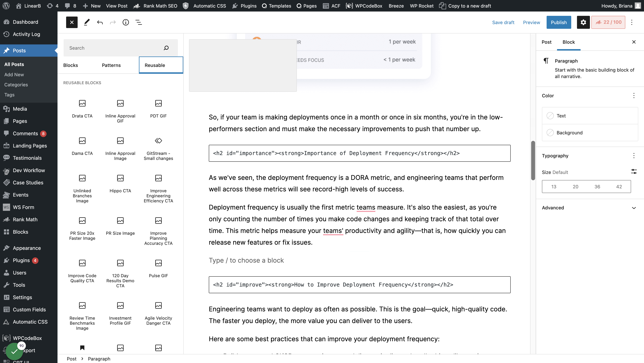
Task: Select the pencil Tools icon
Action: (87, 22)
